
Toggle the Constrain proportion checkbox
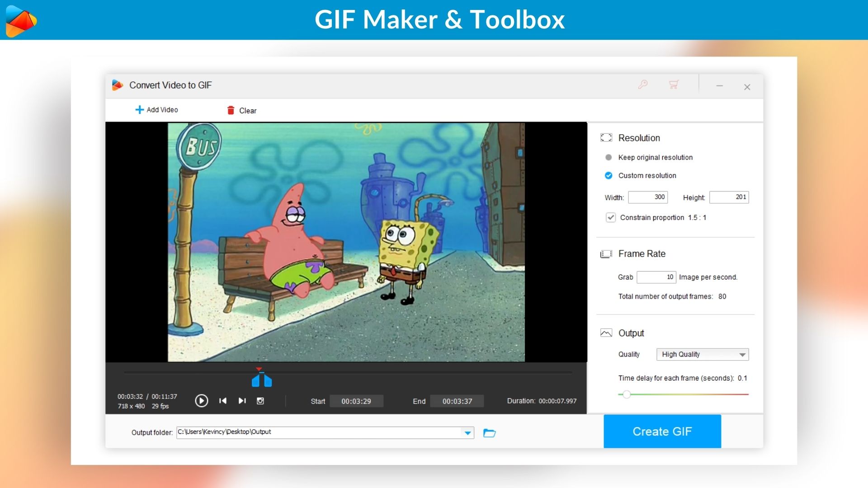coord(611,217)
